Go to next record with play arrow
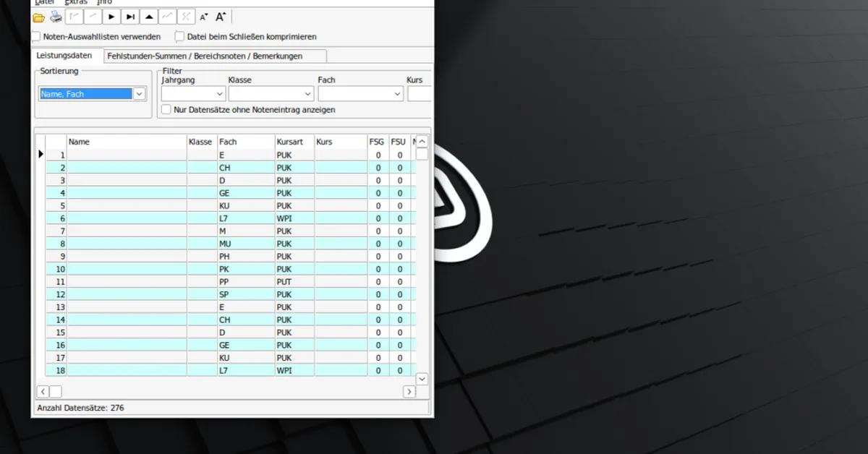The image size is (868, 454). [111, 17]
